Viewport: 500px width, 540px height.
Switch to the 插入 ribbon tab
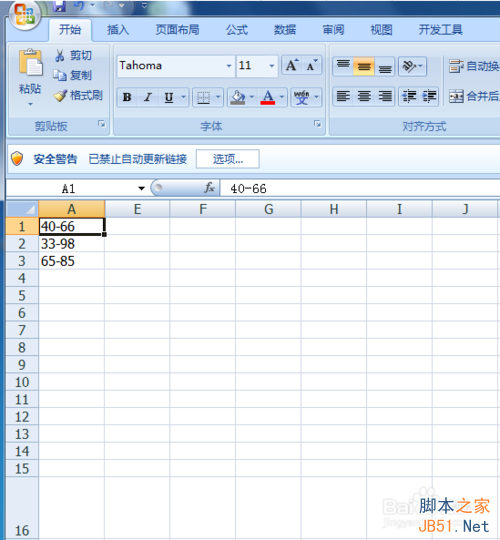[x=118, y=30]
